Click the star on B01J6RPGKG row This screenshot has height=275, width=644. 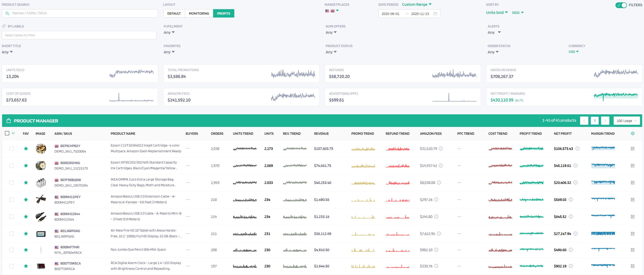tap(26, 234)
